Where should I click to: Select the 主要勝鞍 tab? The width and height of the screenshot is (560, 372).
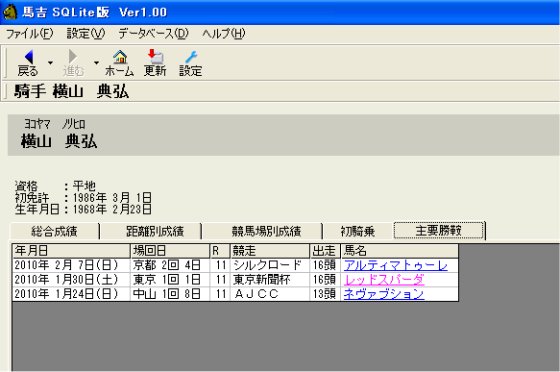[439, 230]
